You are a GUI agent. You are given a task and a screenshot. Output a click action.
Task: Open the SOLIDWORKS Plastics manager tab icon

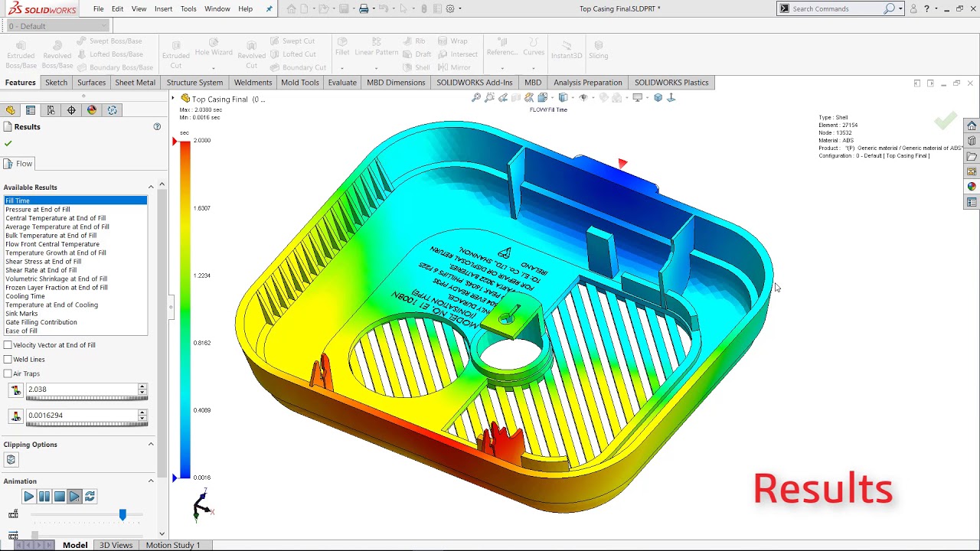[113, 110]
